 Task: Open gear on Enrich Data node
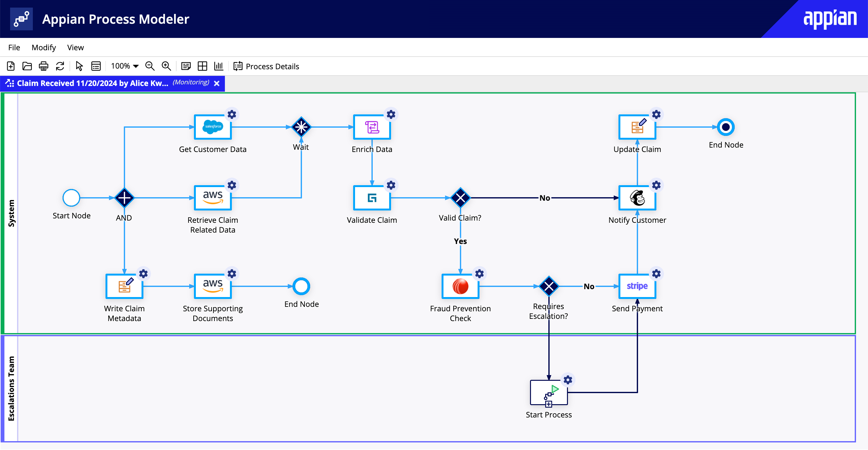391,115
